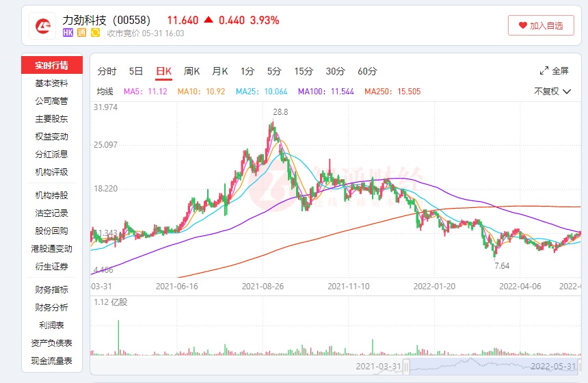The height and width of the screenshot is (383, 588).
Task: Click the red up-triangle price indicator
Action: click(209, 20)
